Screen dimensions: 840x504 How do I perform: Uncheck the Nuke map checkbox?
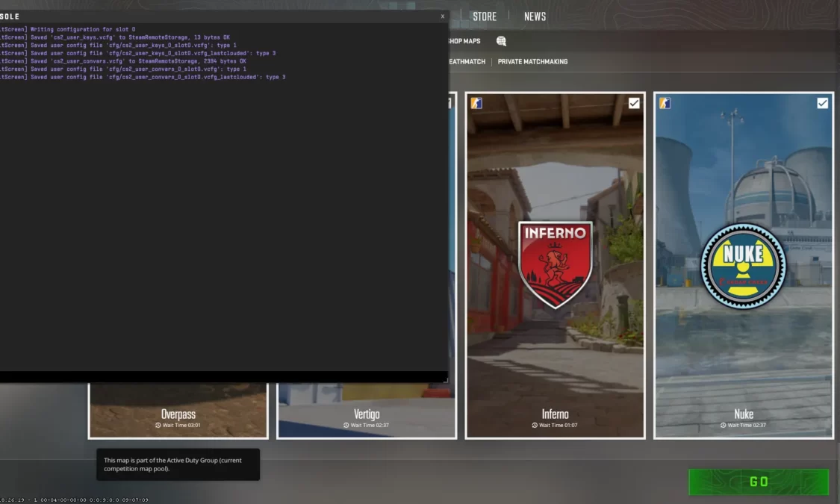[822, 103]
